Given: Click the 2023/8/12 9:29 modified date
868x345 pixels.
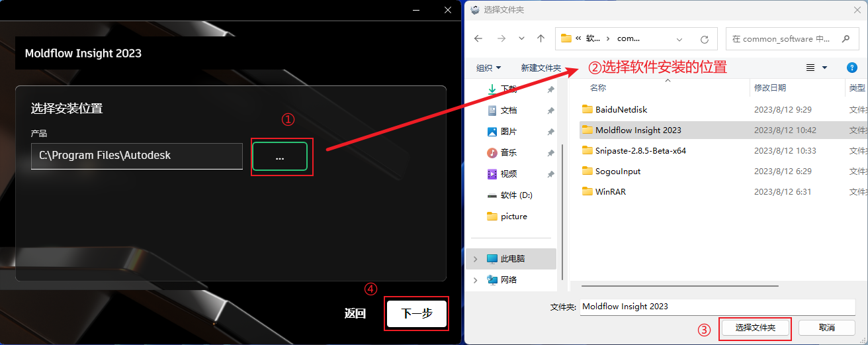Looking at the screenshot, I should 783,109.
